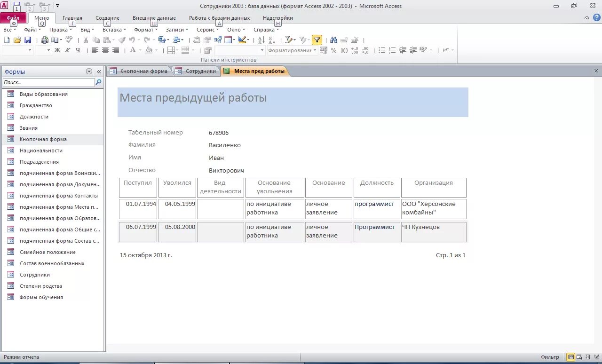The image size is (602, 364).
Task: Toggle the highlighted Apply Filter funnel button
Action: click(317, 40)
